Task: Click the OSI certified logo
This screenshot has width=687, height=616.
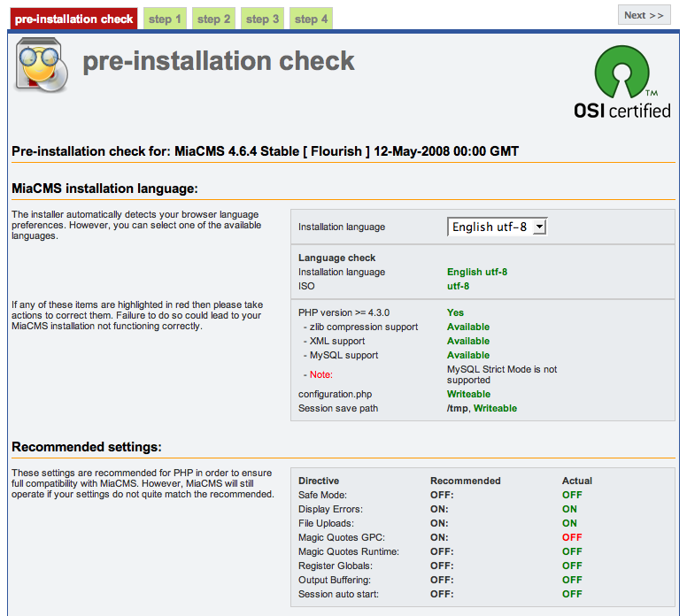Action: tap(622, 82)
